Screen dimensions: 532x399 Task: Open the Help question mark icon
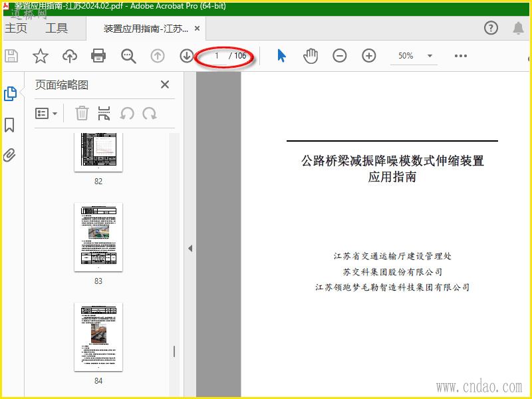pyautogui.click(x=491, y=28)
